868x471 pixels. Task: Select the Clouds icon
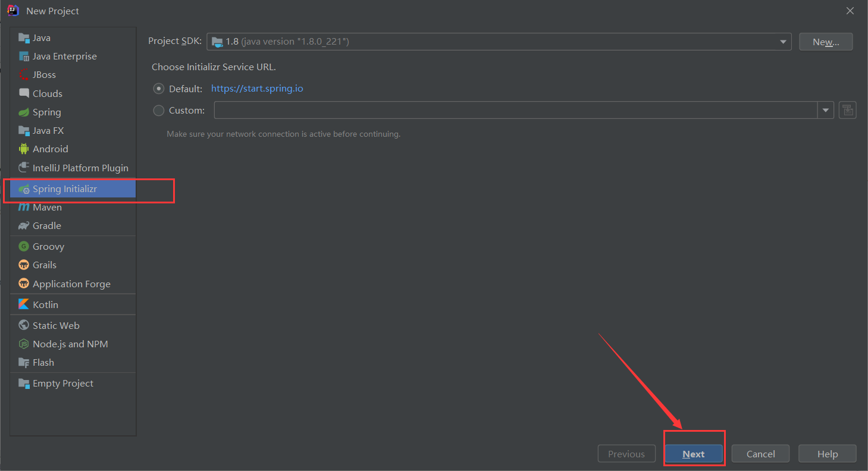(24, 93)
